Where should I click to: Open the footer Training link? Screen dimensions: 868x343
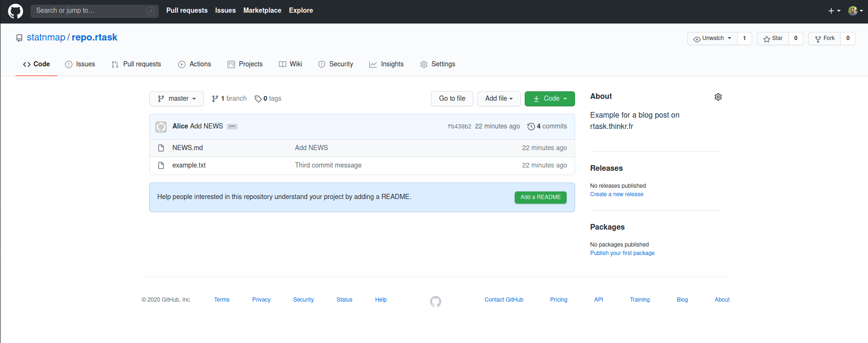click(x=640, y=300)
